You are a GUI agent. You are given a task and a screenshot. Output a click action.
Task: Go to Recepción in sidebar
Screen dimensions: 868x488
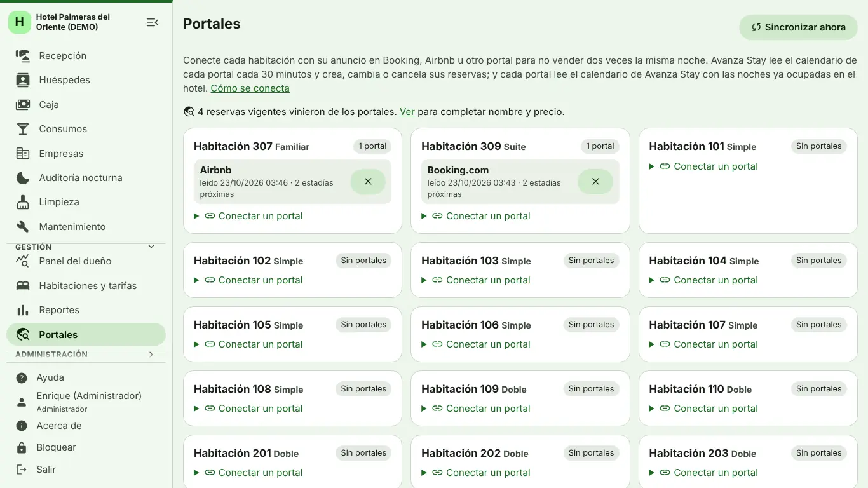tap(86, 56)
